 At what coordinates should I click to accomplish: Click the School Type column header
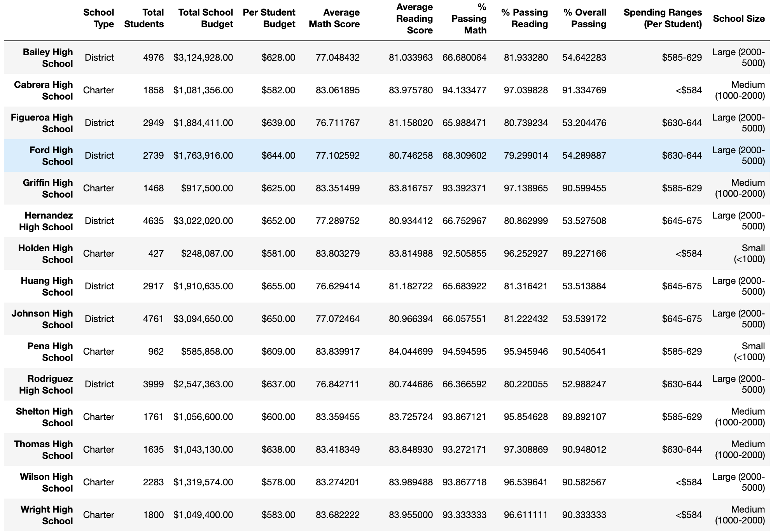99,18
